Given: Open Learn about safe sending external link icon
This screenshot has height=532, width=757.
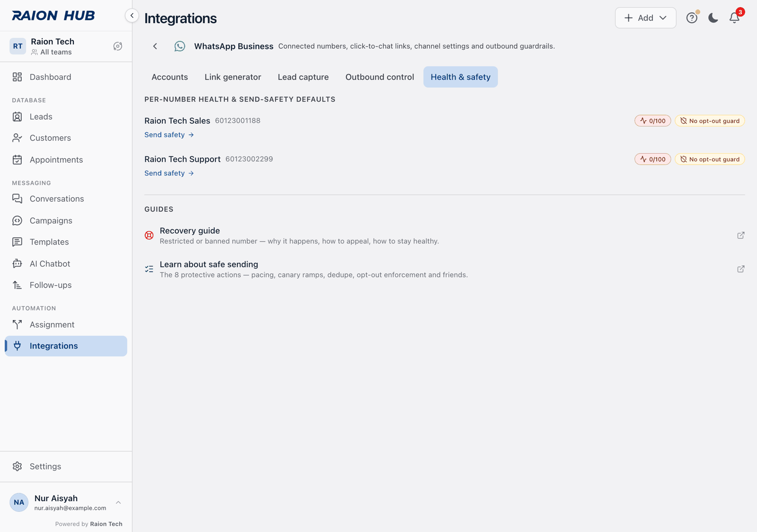Looking at the screenshot, I should pyautogui.click(x=741, y=269).
